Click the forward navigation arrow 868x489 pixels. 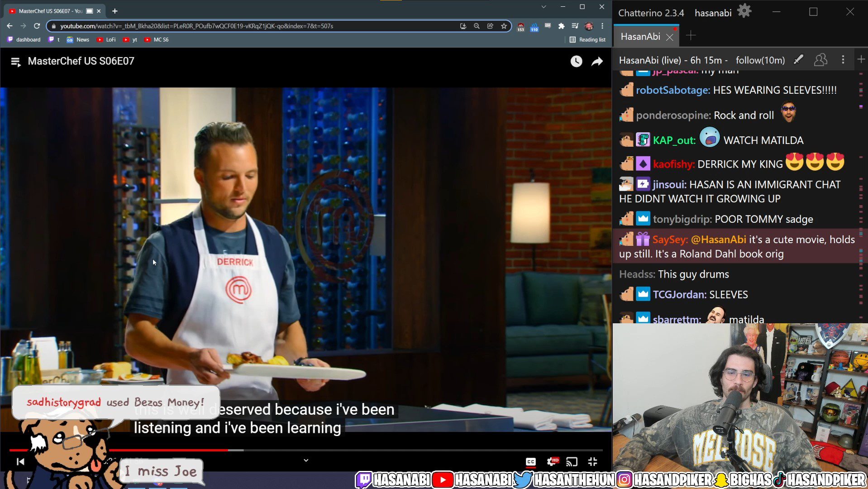(x=23, y=26)
